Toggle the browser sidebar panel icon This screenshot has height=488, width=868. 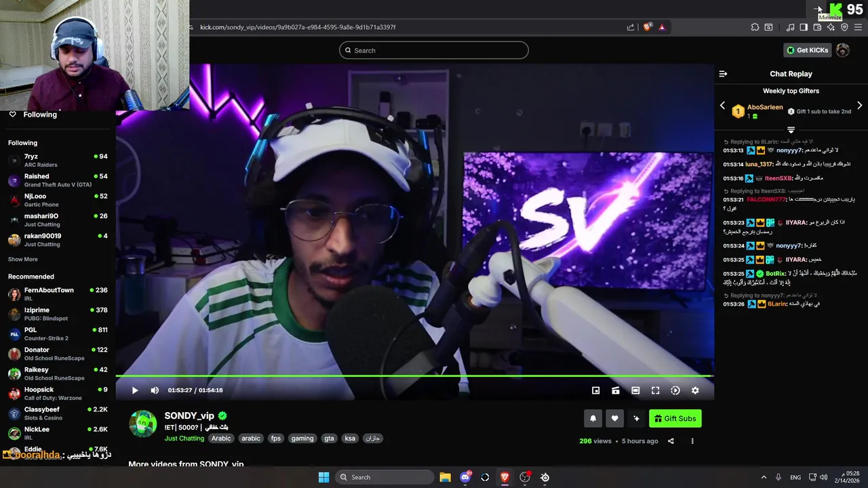[x=804, y=27]
